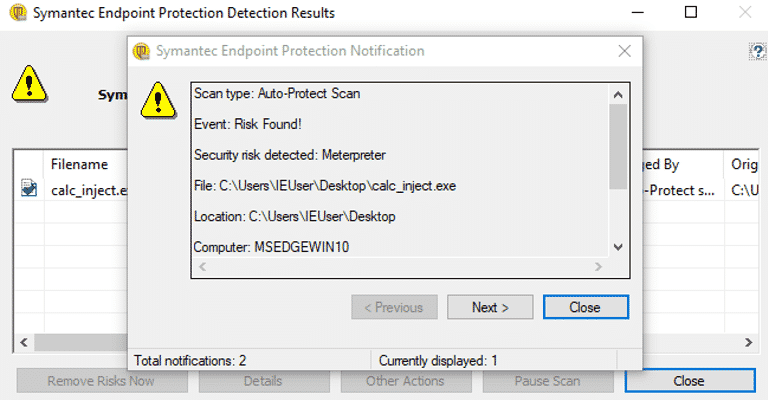Image resolution: width=768 pixels, height=400 pixels.
Task: Click the Pause Scan button
Action: [547, 381]
